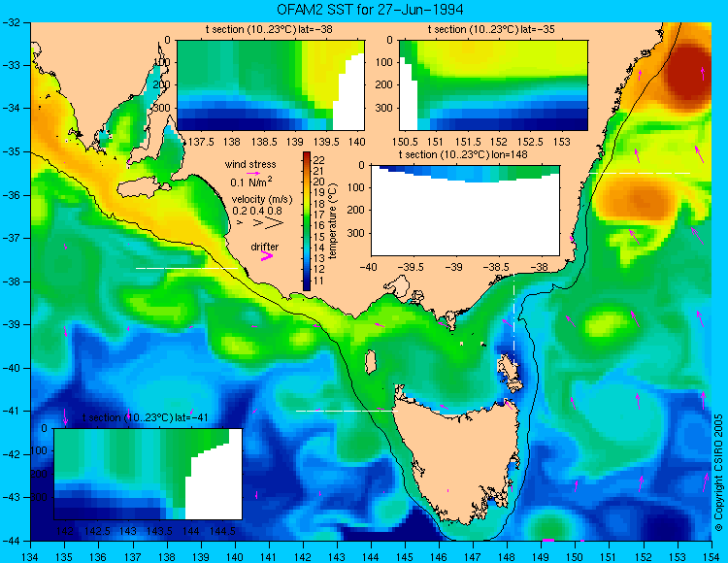Click the "11" colorbar tick label
The width and height of the screenshot is (728, 563).
pyautogui.click(x=319, y=281)
